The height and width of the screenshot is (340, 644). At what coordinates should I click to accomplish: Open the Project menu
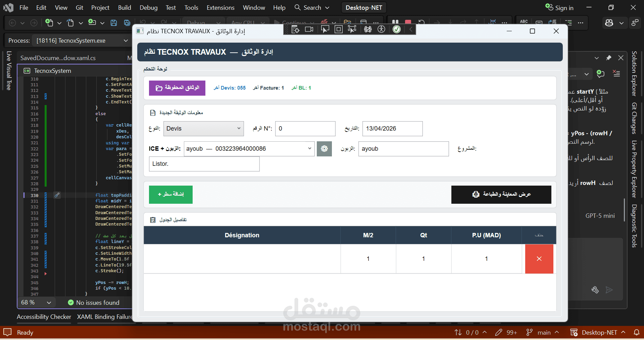pos(100,7)
